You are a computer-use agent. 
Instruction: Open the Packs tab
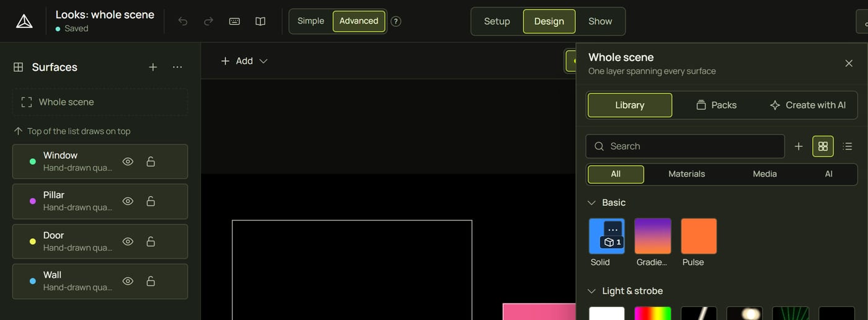[717, 105]
